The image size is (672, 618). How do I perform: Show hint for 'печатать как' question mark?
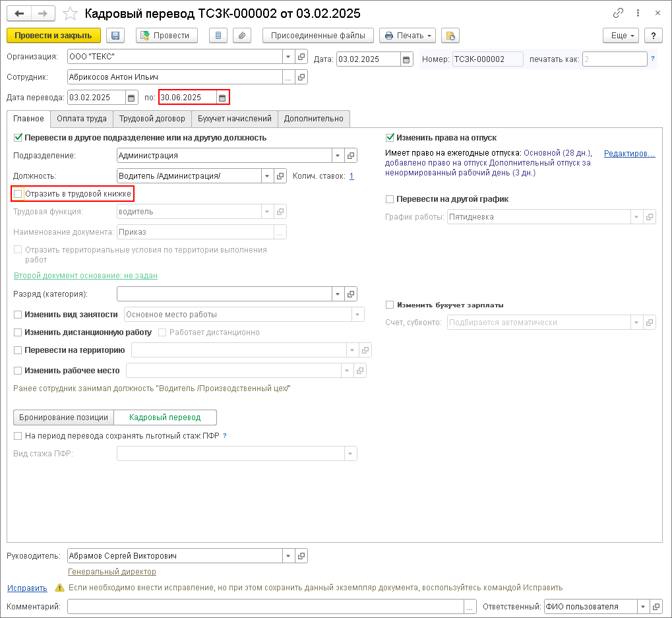[653, 58]
